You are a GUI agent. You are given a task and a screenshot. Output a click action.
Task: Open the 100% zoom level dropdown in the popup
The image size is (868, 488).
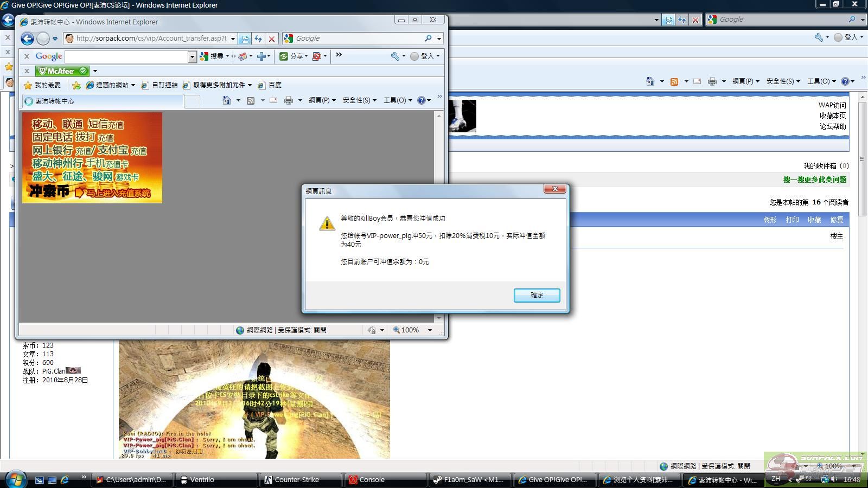[x=430, y=330]
